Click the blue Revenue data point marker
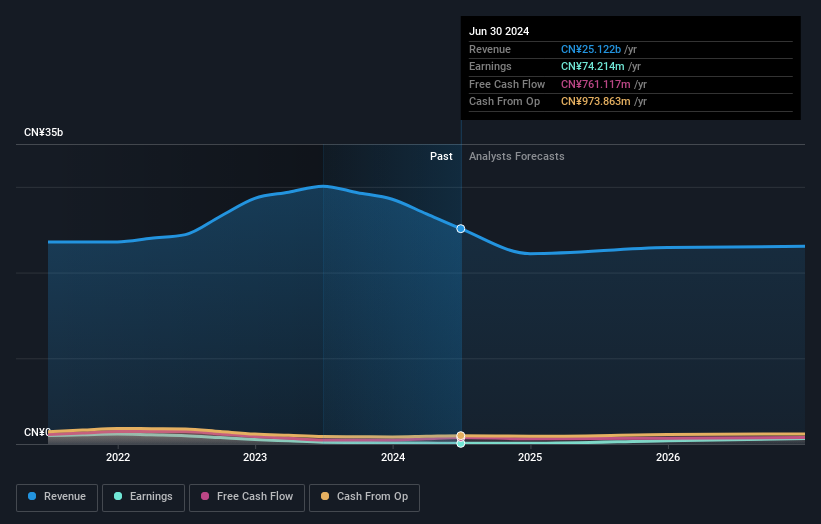 coord(461,229)
